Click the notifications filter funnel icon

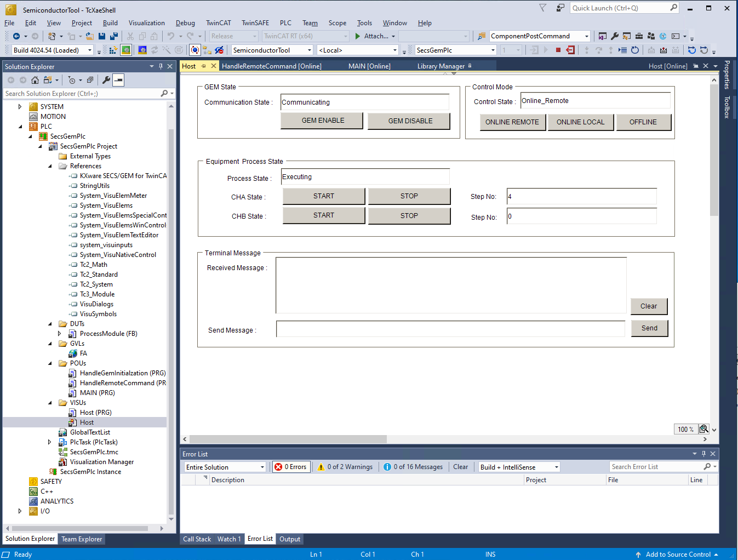(542, 8)
